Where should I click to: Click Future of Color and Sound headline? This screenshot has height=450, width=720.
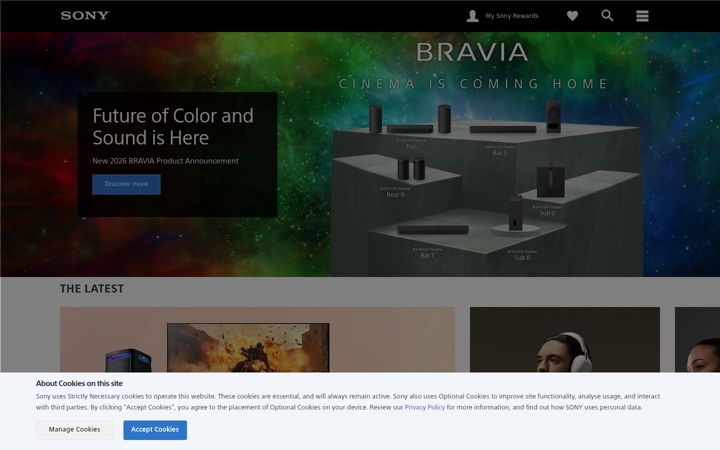pyautogui.click(x=173, y=127)
